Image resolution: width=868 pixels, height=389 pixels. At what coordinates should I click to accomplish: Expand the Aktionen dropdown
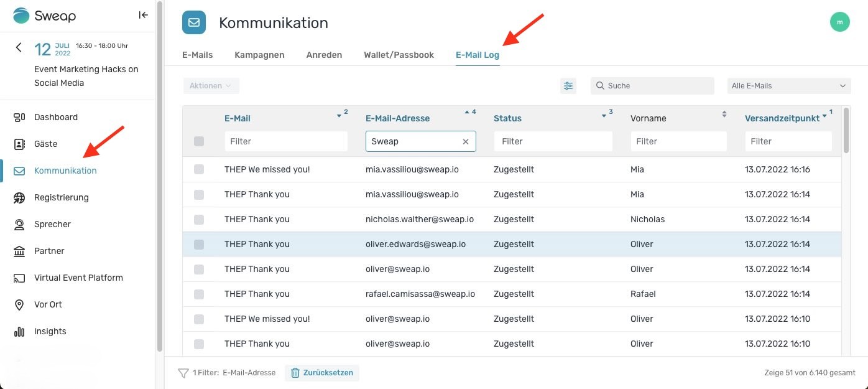pyautogui.click(x=211, y=86)
